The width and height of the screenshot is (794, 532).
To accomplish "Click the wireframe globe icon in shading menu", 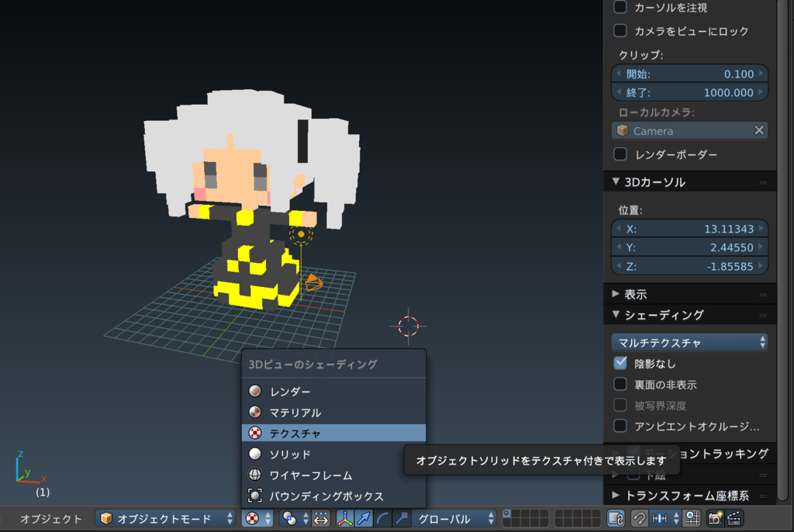I will click(254, 475).
